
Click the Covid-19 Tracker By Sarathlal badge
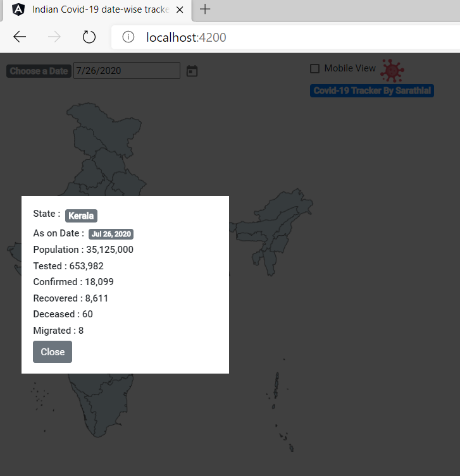372,90
